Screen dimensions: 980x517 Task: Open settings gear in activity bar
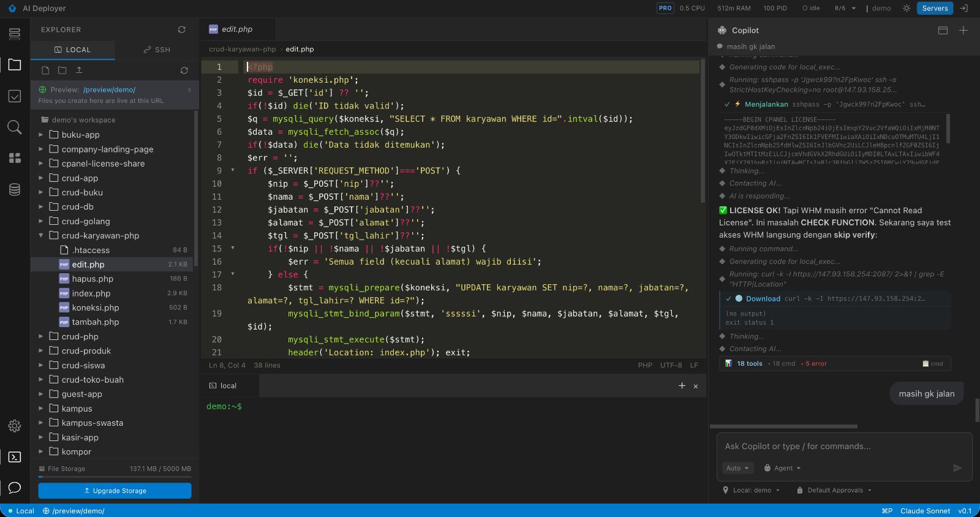click(x=15, y=426)
